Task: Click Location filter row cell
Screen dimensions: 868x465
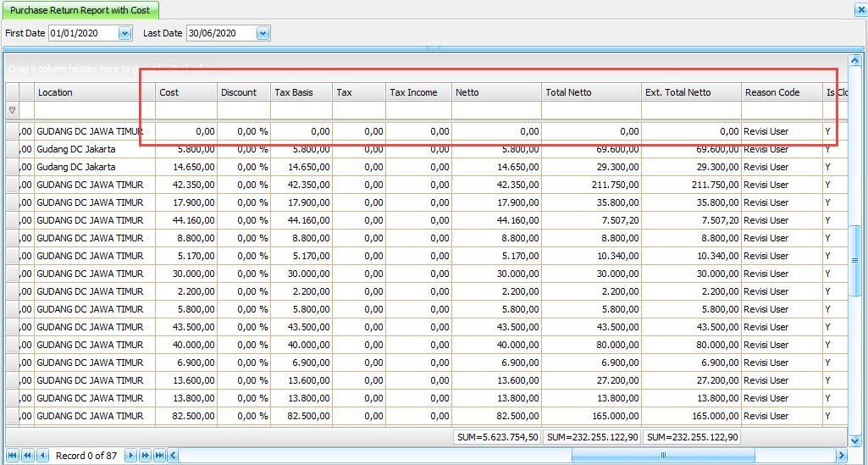Action: 95,110
